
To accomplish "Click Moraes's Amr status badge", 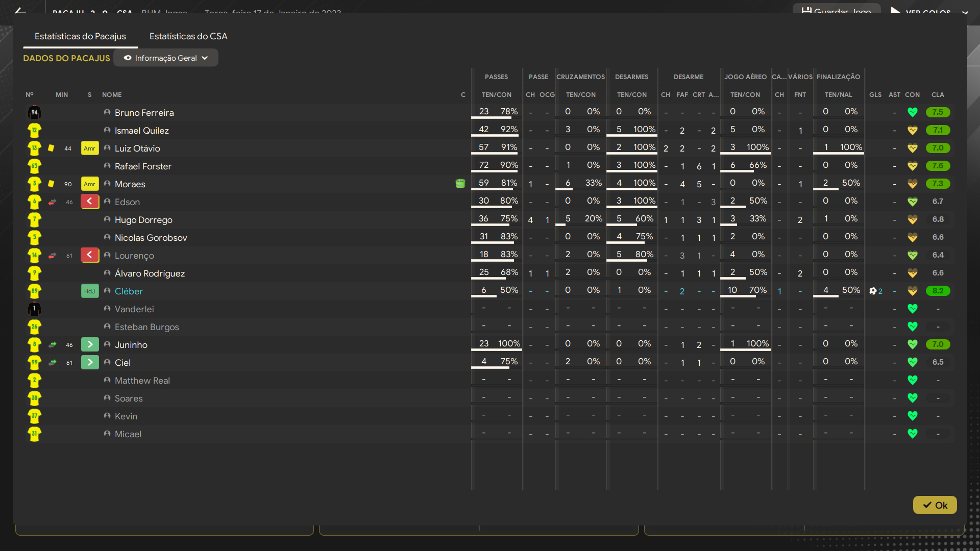I will 90,184.
